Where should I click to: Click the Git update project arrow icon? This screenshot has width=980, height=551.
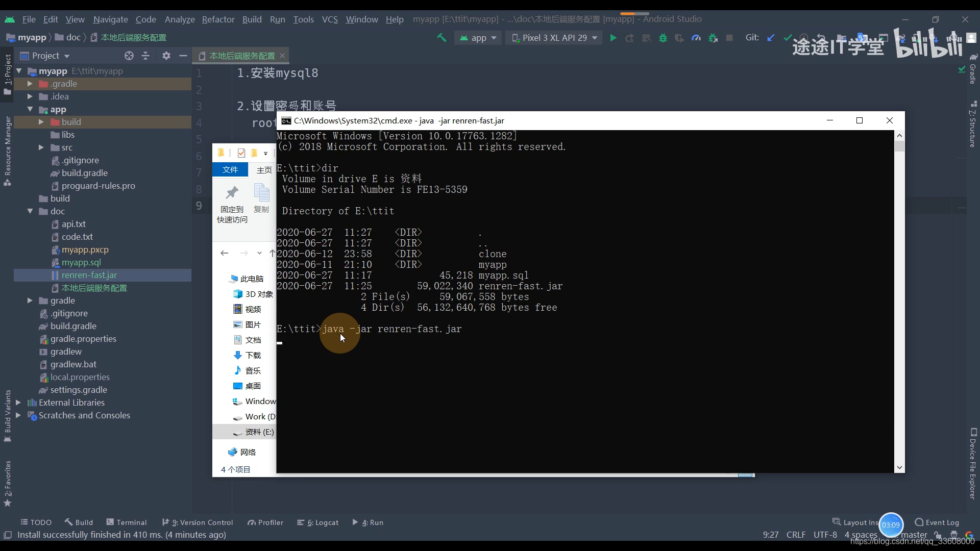[x=771, y=38]
